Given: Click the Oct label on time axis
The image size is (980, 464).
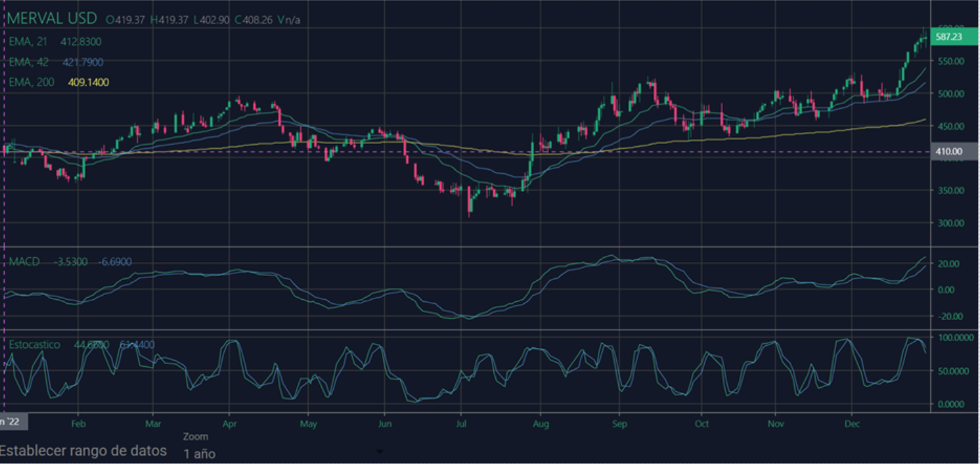Looking at the screenshot, I should click(702, 423).
